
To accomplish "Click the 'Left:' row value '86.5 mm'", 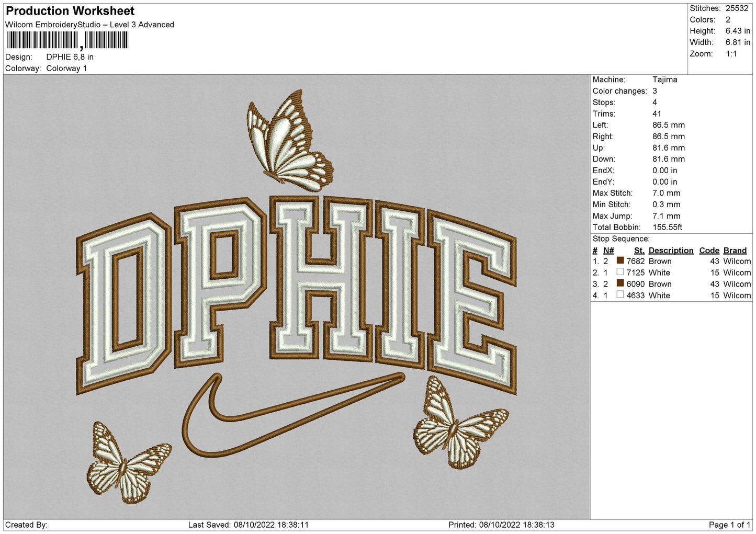I will click(x=668, y=125).
